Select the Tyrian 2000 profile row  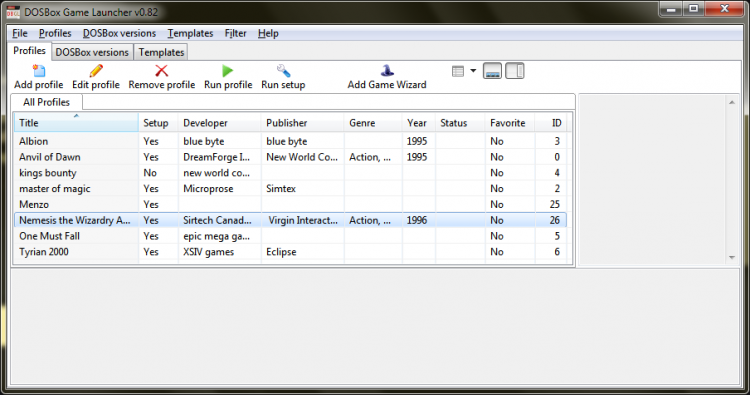tap(290, 252)
